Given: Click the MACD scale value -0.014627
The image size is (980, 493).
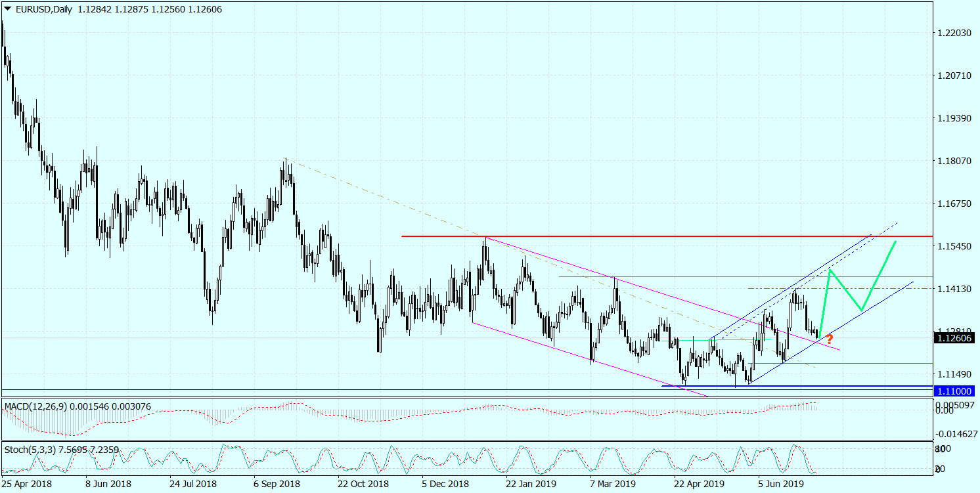Looking at the screenshot, I should [955, 434].
